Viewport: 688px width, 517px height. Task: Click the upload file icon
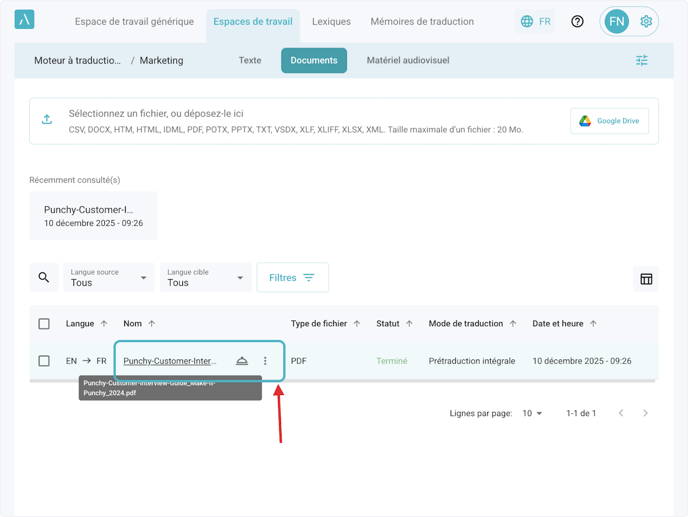tap(47, 120)
